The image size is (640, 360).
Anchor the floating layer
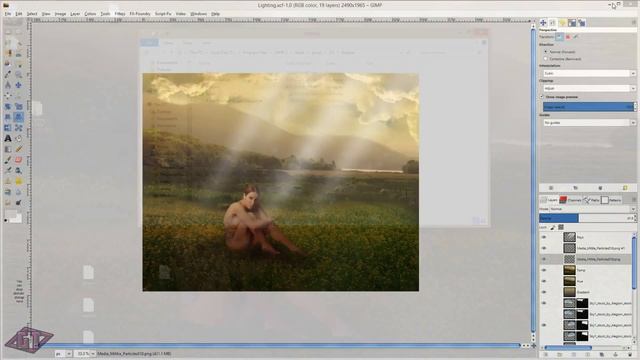point(616,355)
